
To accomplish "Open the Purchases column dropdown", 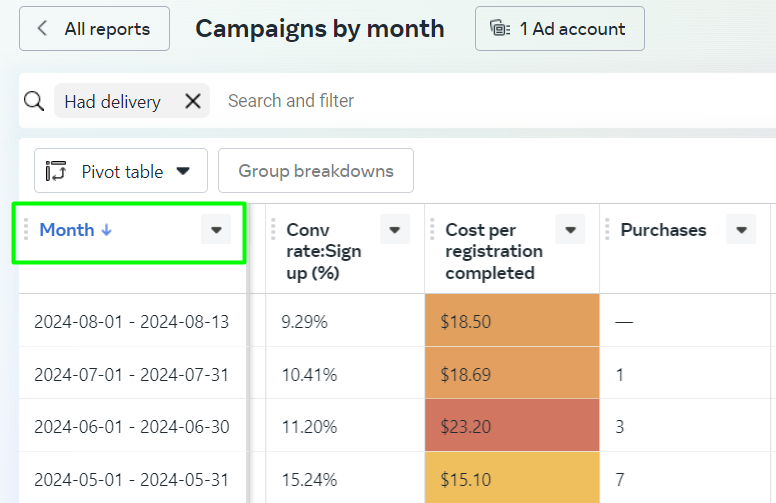I will pos(741,229).
